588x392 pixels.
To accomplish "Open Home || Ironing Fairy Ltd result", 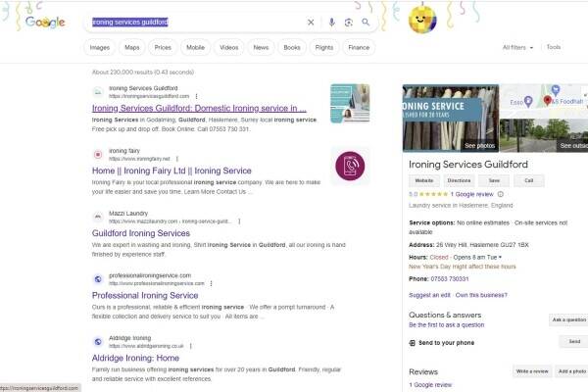I will tap(171, 171).
